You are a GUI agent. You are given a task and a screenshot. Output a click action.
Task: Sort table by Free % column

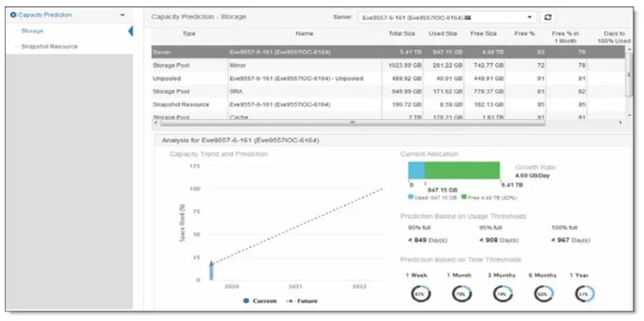click(525, 34)
